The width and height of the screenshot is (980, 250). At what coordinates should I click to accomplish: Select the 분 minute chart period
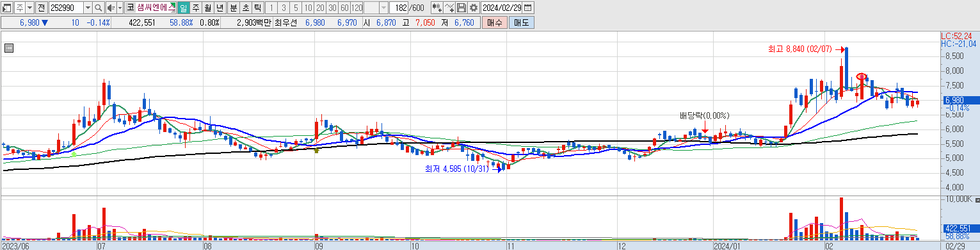[x=234, y=8]
